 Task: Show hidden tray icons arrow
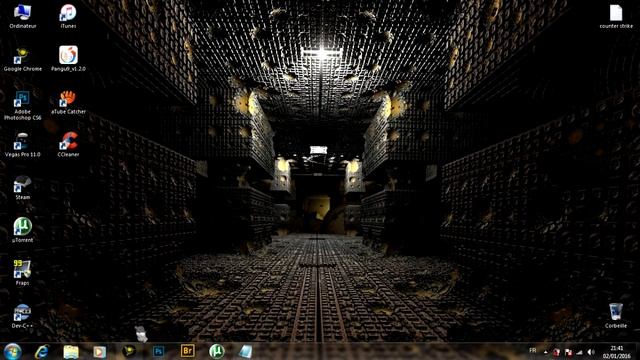coord(545,352)
